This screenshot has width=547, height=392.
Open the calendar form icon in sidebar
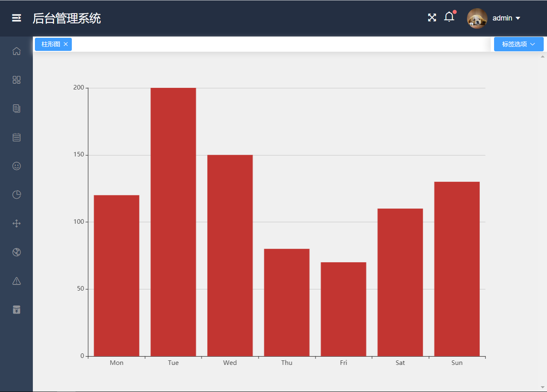point(16,137)
